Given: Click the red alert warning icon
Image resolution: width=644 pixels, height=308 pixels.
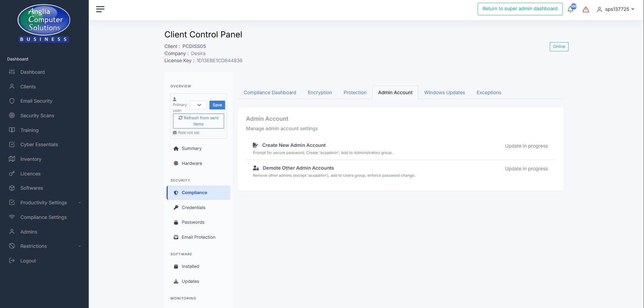Looking at the screenshot, I should pyautogui.click(x=586, y=10).
